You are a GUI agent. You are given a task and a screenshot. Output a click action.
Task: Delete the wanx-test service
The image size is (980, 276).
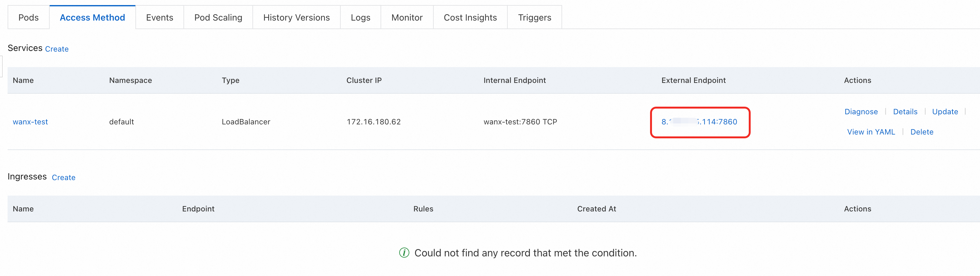coord(921,132)
